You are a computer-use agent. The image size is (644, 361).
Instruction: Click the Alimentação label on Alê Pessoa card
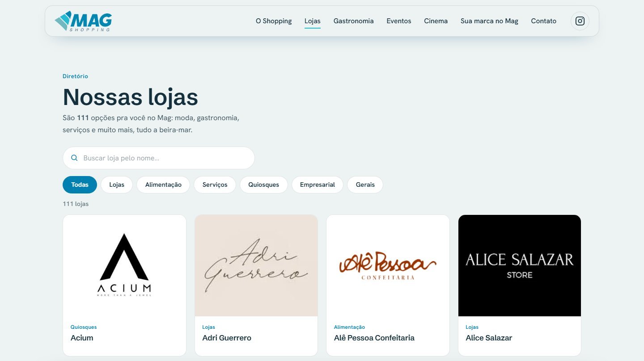pyautogui.click(x=349, y=327)
